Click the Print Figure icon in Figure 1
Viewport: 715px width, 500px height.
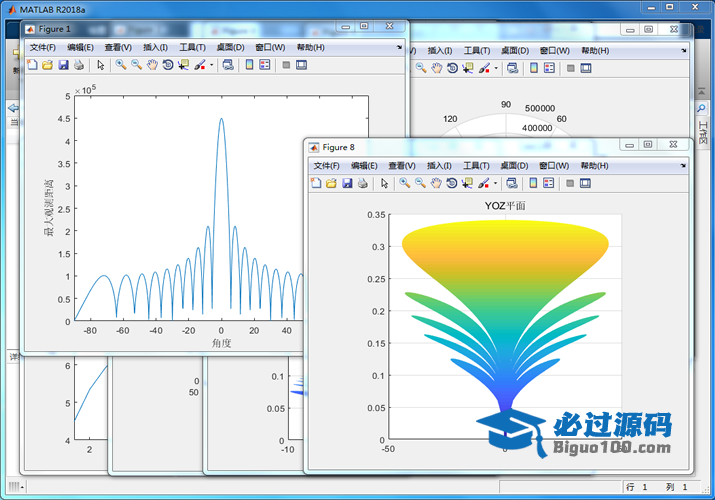pos(79,65)
